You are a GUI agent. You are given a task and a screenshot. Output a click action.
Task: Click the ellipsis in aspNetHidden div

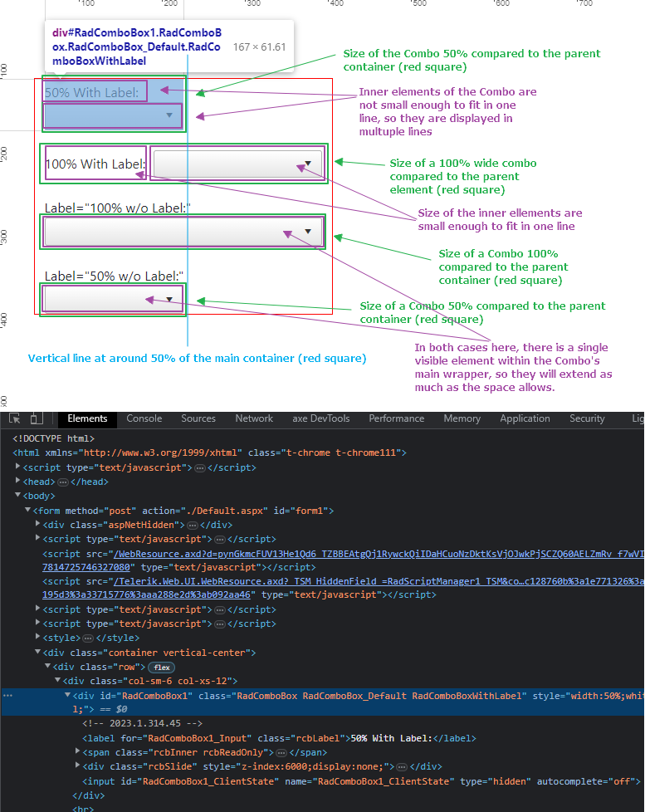(193, 525)
